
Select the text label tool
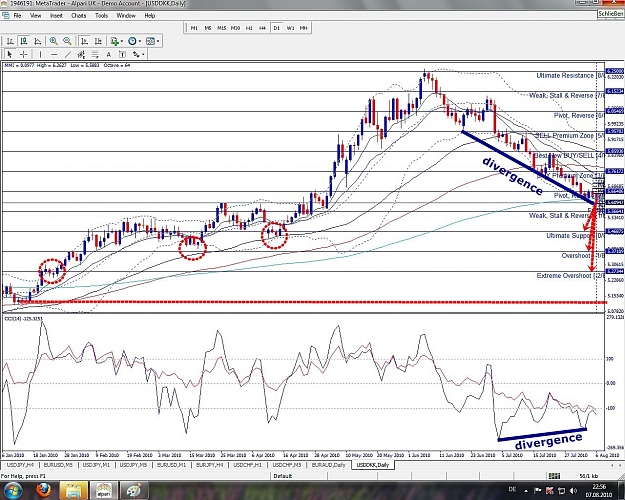click(x=122, y=54)
